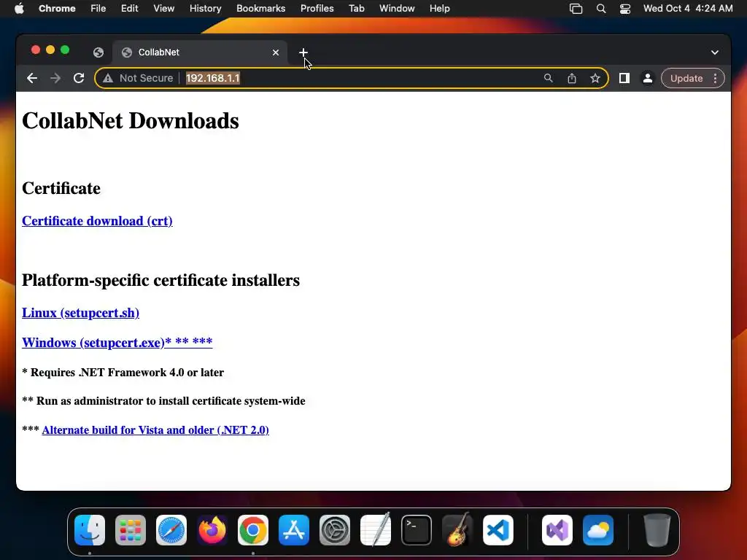Open the File menu

98,9
